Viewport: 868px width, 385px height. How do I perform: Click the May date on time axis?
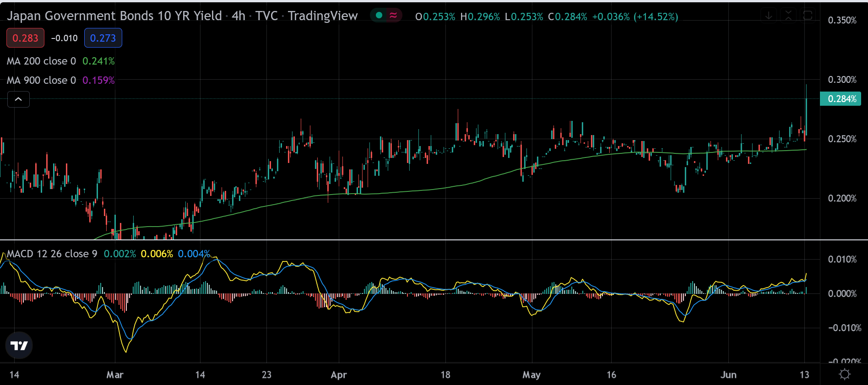(x=532, y=375)
